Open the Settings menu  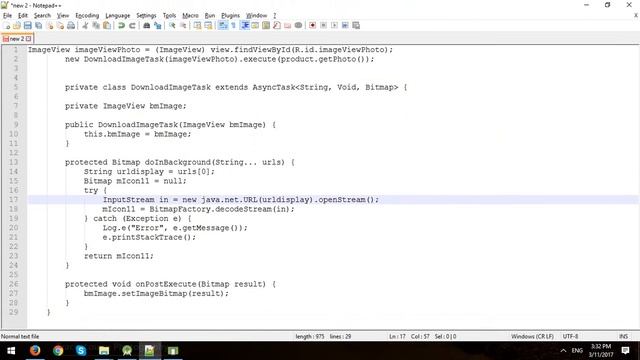coord(146,16)
